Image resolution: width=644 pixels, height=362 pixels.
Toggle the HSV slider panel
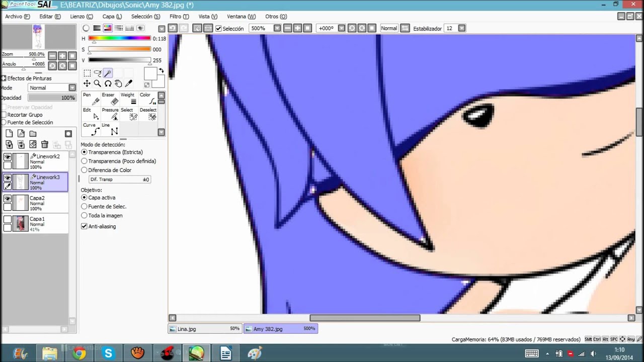click(108, 29)
